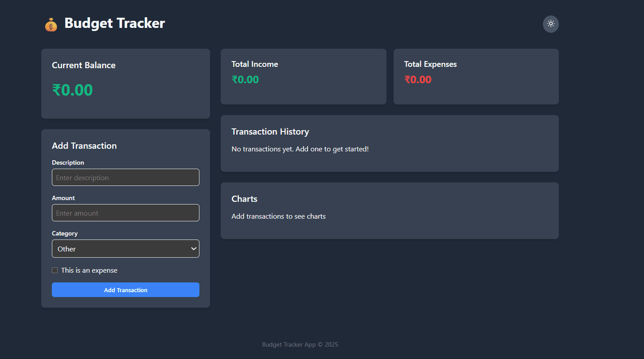
Task: Click the 'Add transactions to see charts' text
Action: click(278, 216)
